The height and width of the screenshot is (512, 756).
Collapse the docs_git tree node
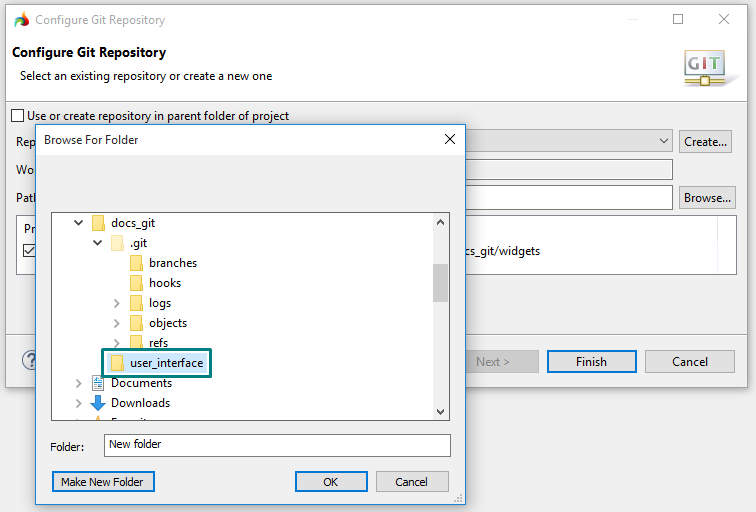tap(79, 223)
